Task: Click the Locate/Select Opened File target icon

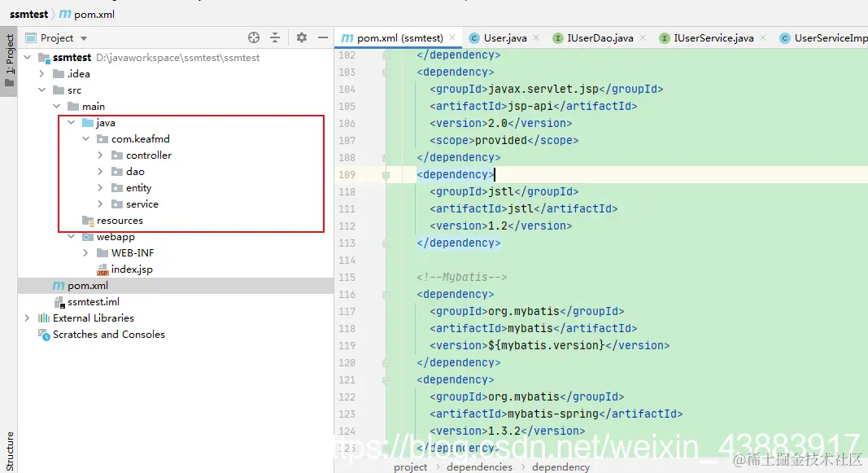Action: pos(254,37)
